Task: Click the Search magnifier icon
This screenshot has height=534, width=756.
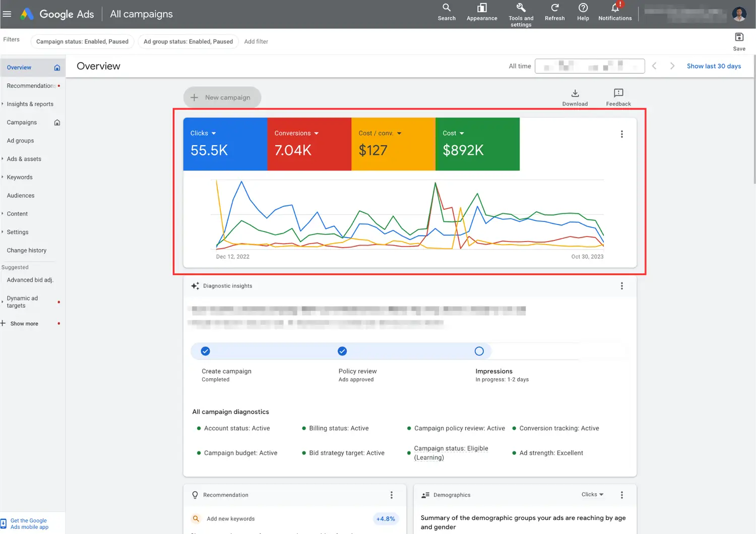Action: 447,8
